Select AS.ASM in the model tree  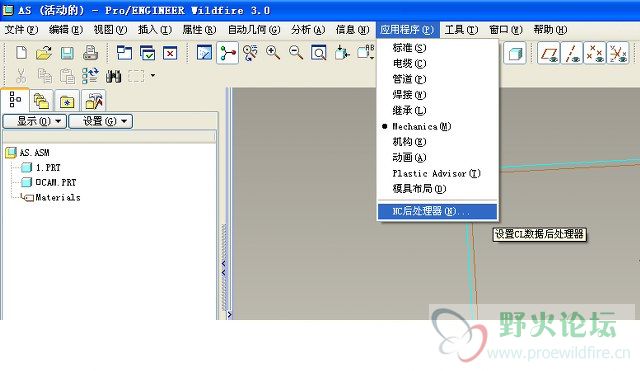point(27,153)
